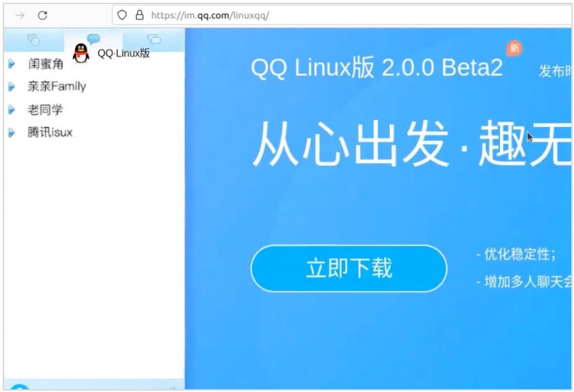This screenshot has height=392, width=574.
Task: Open tracking protection shield icon
Action: pos(122,15)
